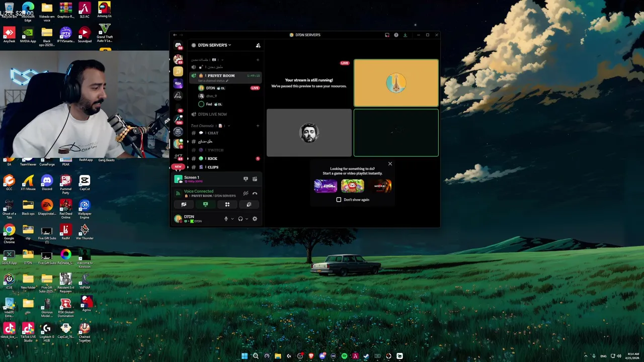The height and width of the screenshot is (362, 644).
Task: Open Discord direct messages home icon
Action: coord(178,46)
